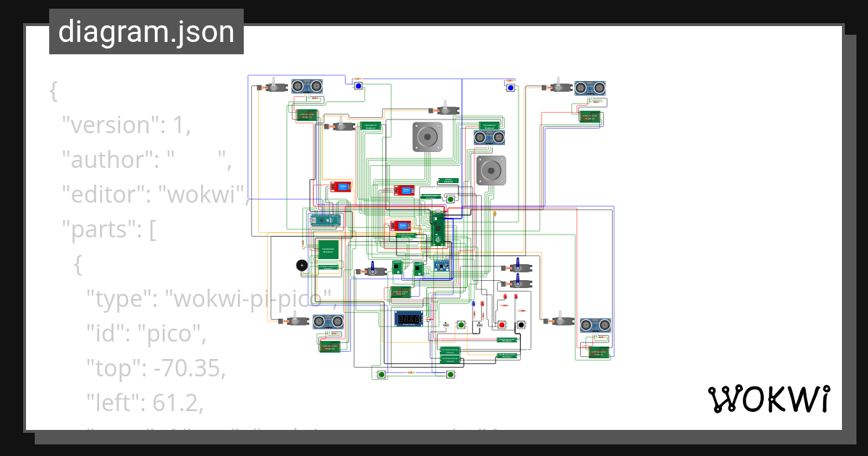Click the WOKWI logo
The image size is (868, 456).
(x=770, y=399)
